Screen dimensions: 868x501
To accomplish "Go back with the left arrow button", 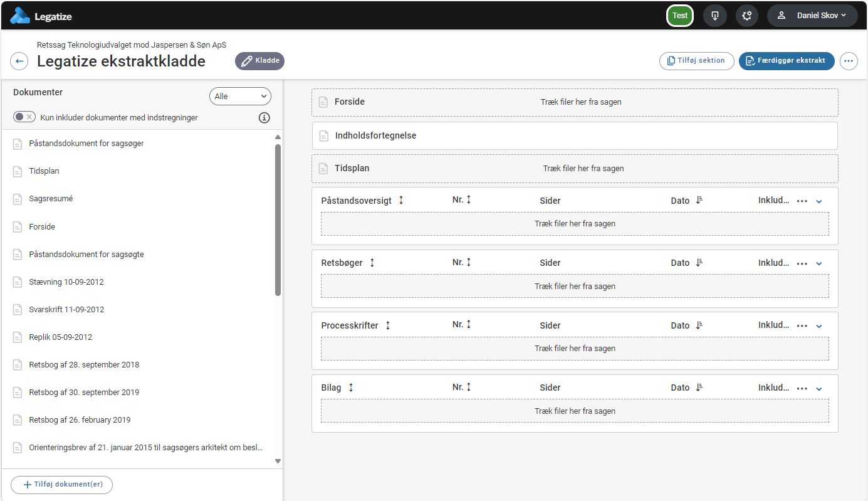I will click(19, 61).
